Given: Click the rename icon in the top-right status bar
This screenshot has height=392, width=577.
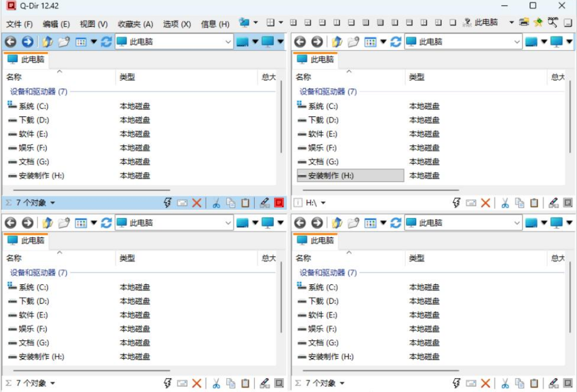Looking at the screenshot, I should [471, 203].
